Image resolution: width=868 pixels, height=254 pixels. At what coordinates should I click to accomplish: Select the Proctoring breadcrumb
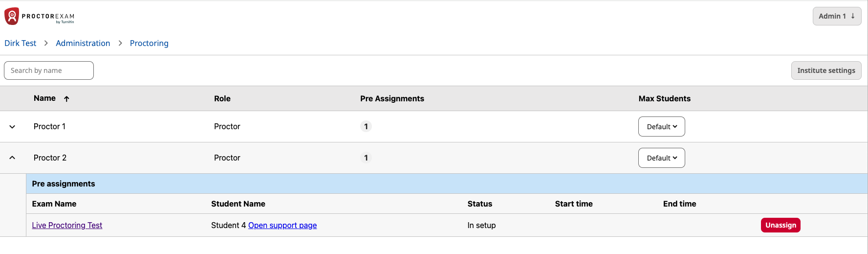(149, 43)
